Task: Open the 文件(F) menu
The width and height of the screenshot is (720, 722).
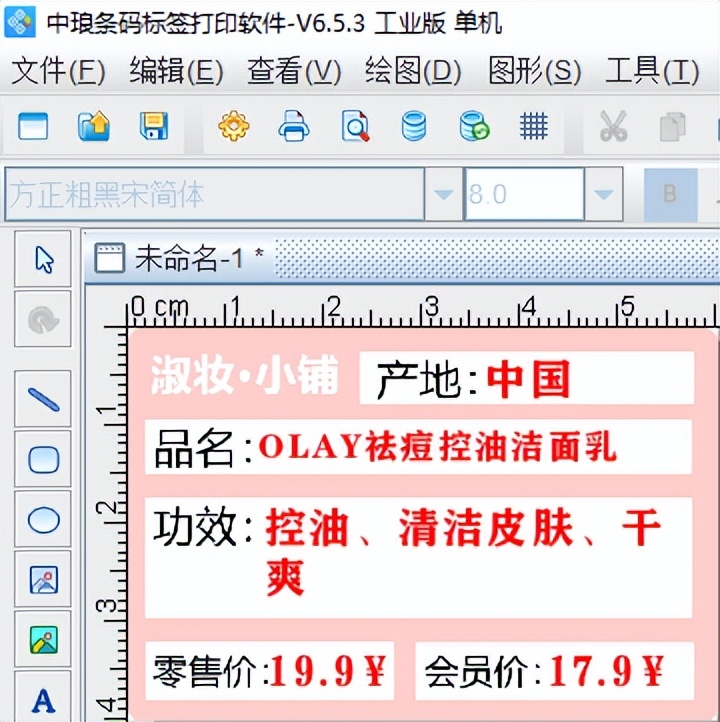Action: 58,71
